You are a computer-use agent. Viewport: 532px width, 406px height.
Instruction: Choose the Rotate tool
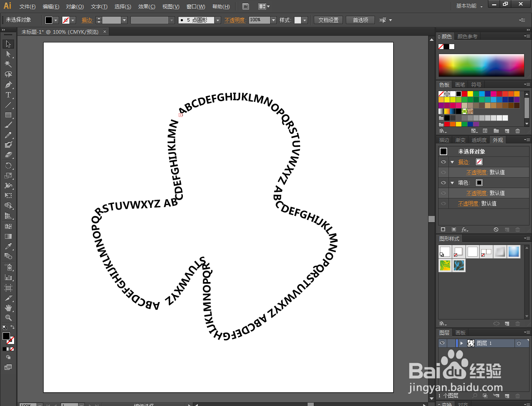pyautogui.click(x=8, y=166)
